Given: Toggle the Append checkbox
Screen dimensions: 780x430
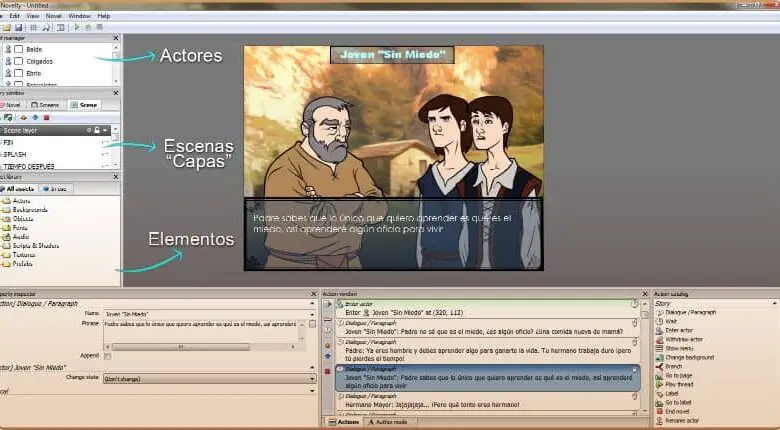Looking at the screenshot, I should (x=107, y=356).
